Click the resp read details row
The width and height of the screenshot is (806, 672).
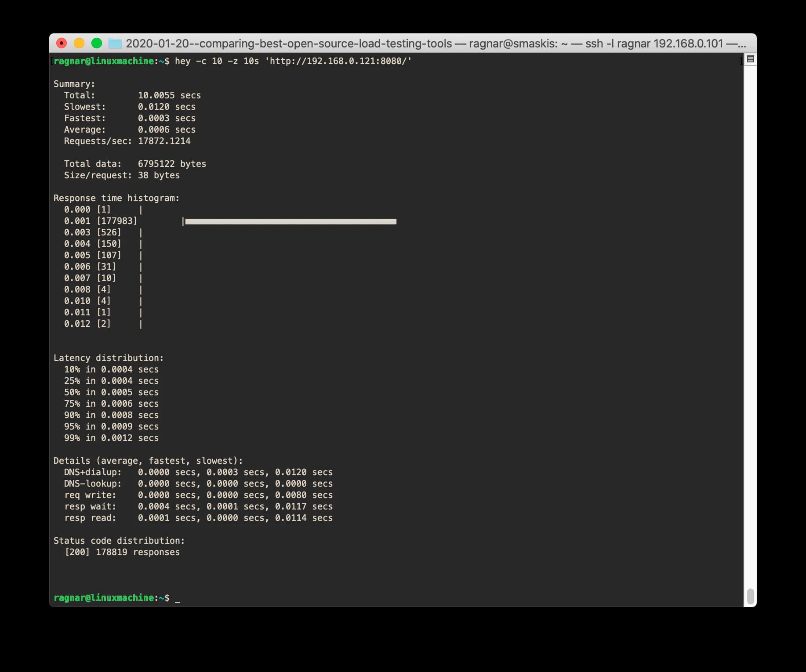(x=198, y=518)
